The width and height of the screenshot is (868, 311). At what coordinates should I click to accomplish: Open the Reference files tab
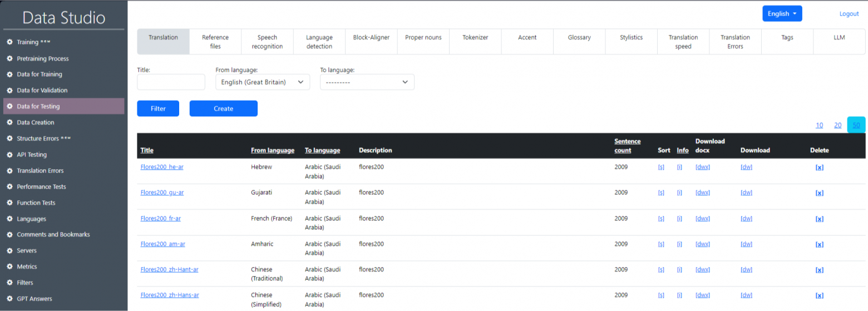point(215,42)
